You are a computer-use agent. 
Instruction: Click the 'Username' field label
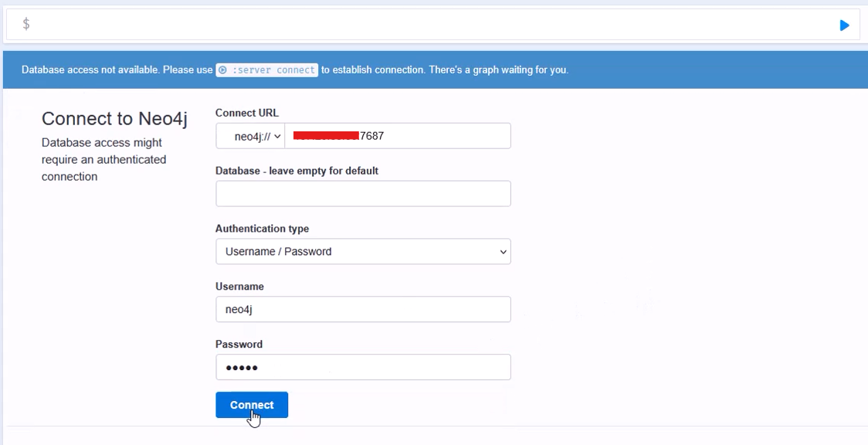point(239,286)
